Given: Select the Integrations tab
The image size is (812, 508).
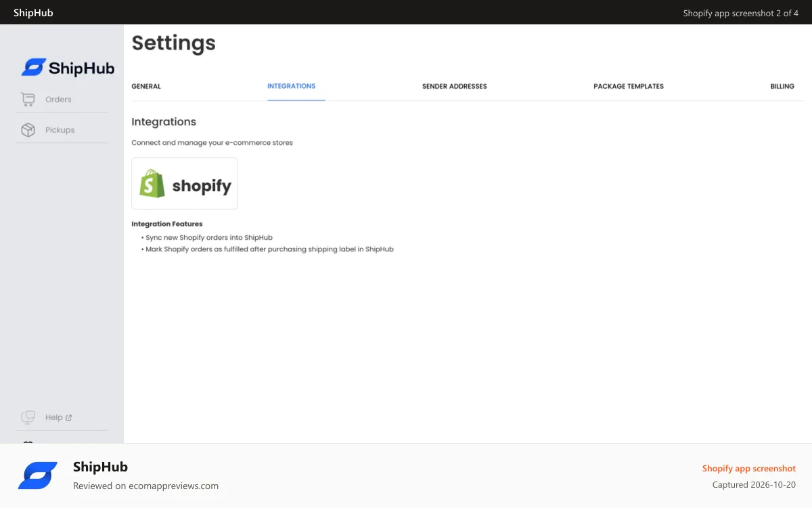Looking at the screenshot, I should point(292,86).
